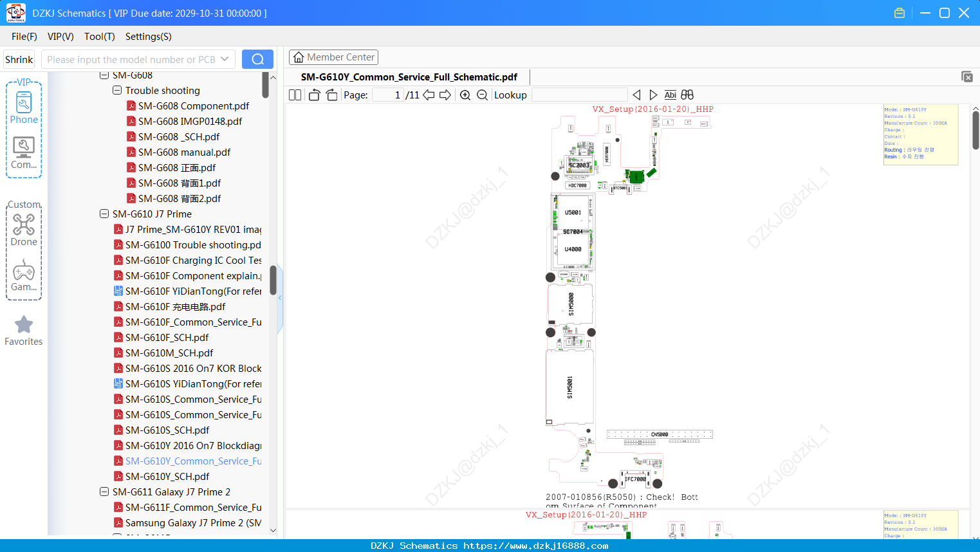This screenshot has height=552, width=980.
Task: Zoom out of the PDF page
Action: pyautogui.click(x=482, y=95)
